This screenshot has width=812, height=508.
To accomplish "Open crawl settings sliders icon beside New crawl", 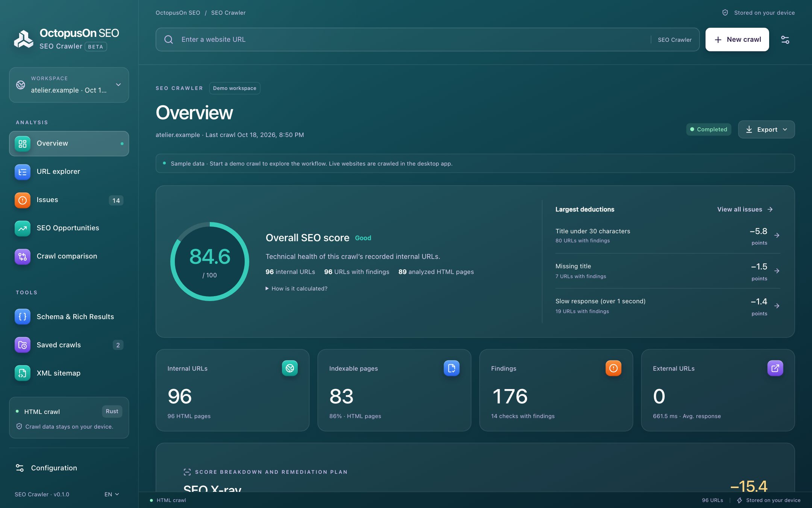I will point(785,40).
